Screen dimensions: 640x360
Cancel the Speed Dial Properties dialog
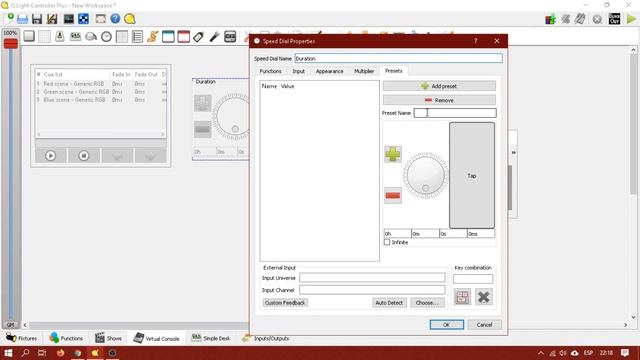point(484,324)
